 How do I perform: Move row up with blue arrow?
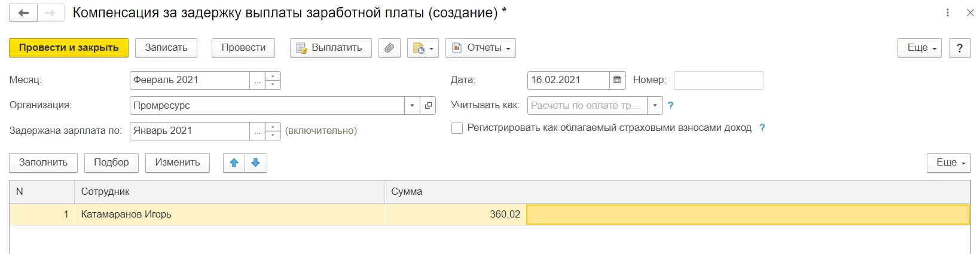click(x=234, y=163)
